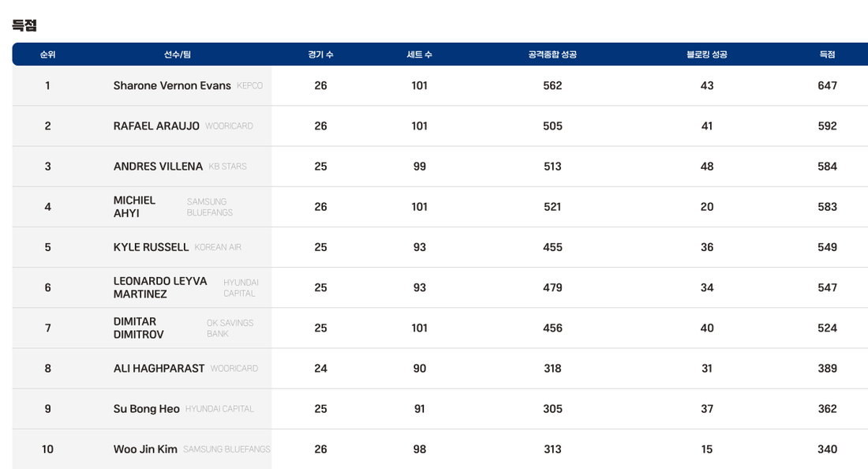This screenshot has width=868, height=469.
Task: Click DIMITAR DIMITROV player name
Action: coord(139,328)
